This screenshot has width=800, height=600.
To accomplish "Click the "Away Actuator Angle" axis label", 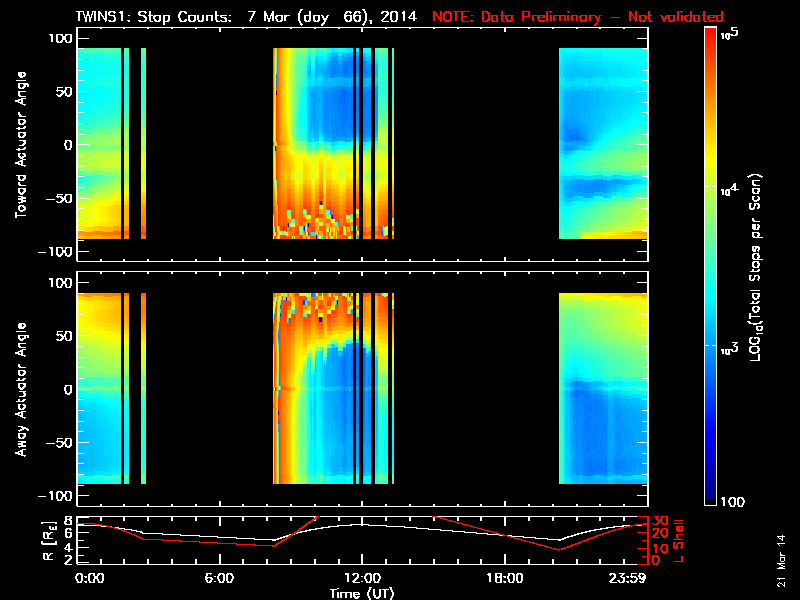I will pyautogui.click(x=19, y=389).
